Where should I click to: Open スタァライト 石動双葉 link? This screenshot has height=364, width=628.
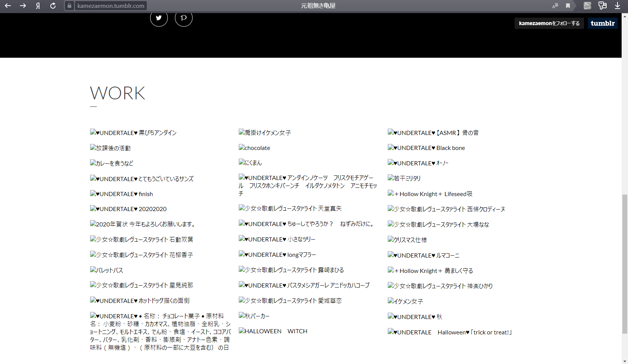click(142, 240)
